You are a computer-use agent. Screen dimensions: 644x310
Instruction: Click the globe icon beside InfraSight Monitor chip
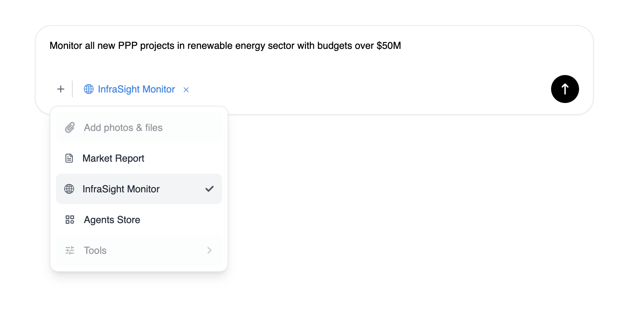[x=89, y=89]
